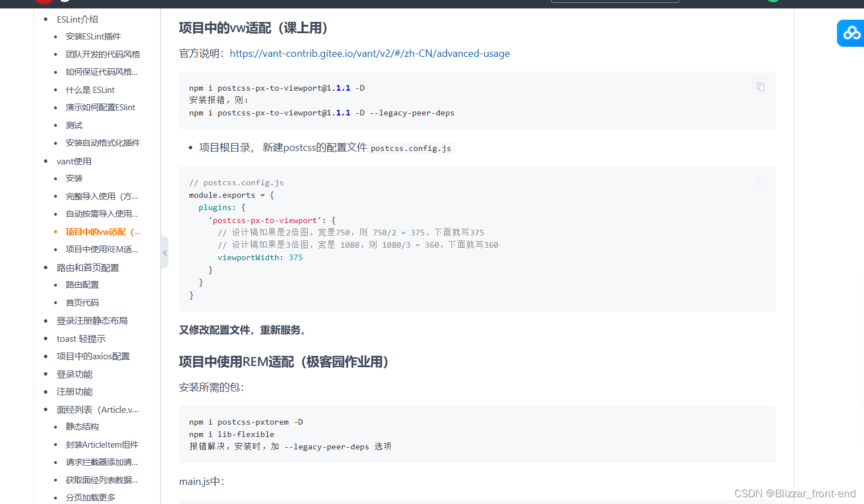Click the 3倍图 1080/3 = 360 comment

(x=358, y=245)
